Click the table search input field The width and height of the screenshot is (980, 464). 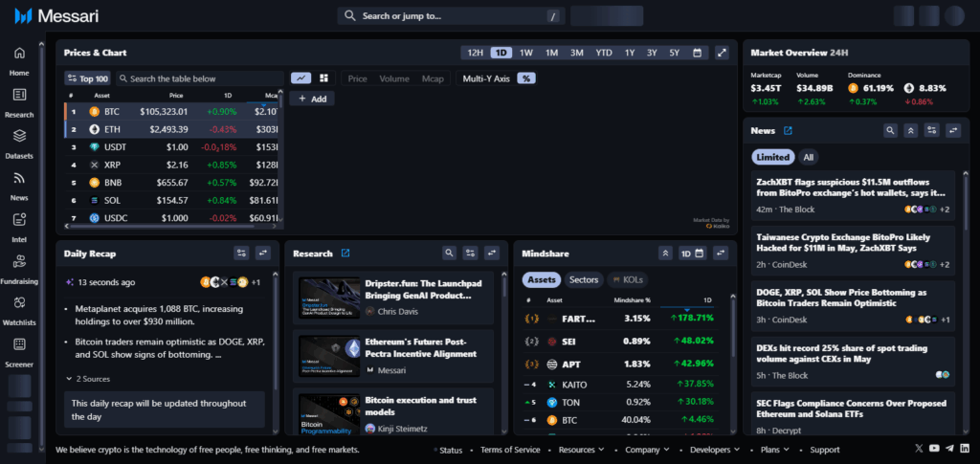[x=201, y=78]
